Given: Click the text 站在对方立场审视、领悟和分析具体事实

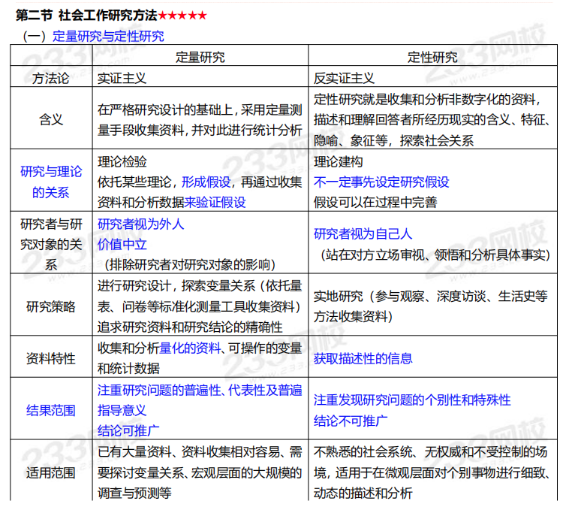Looking at the screenshot, I should [x=437, y=255].
